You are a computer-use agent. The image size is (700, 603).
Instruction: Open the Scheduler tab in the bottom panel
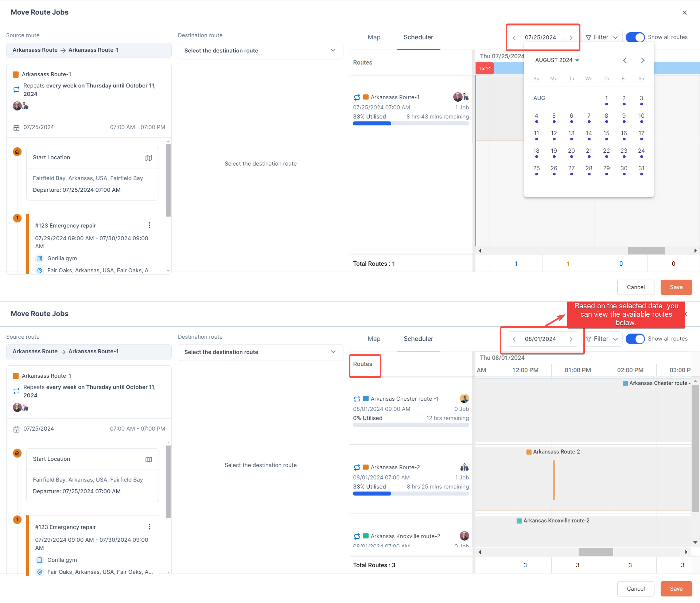418,339
